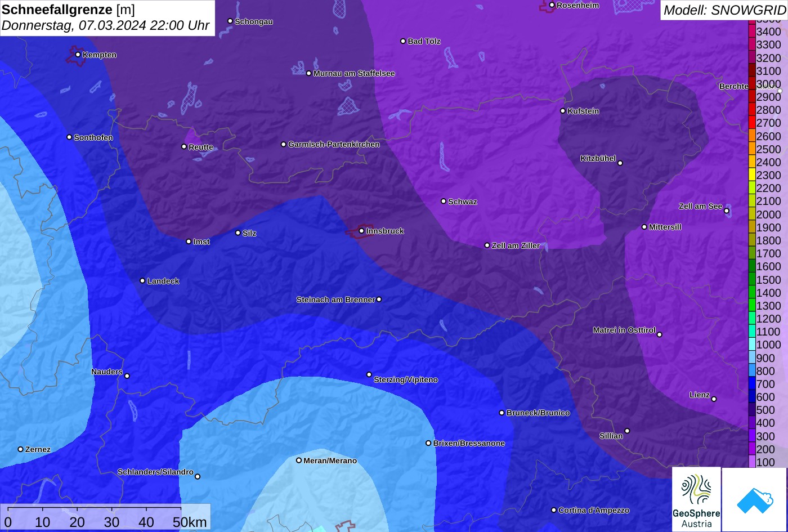Click the blue cloud arrow logo

click(x=755, y=499)
